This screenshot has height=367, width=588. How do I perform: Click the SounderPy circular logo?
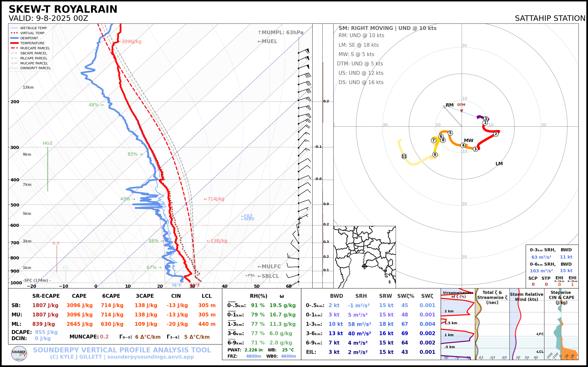19,353
